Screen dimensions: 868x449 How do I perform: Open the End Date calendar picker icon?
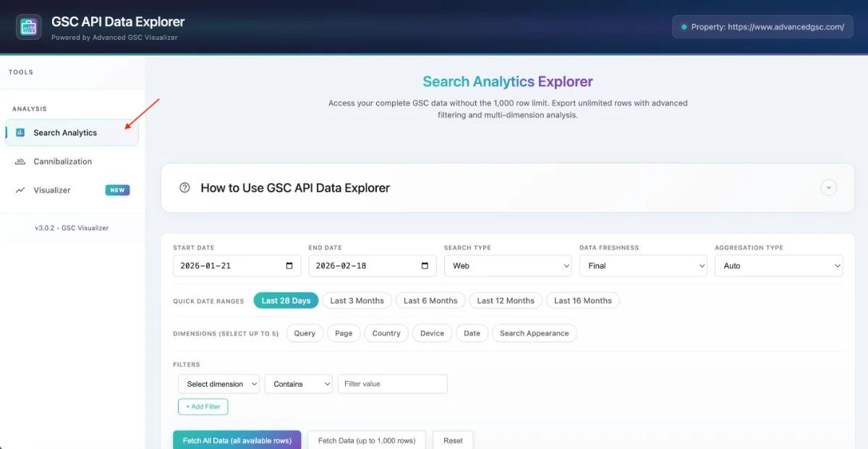[425, 266]
